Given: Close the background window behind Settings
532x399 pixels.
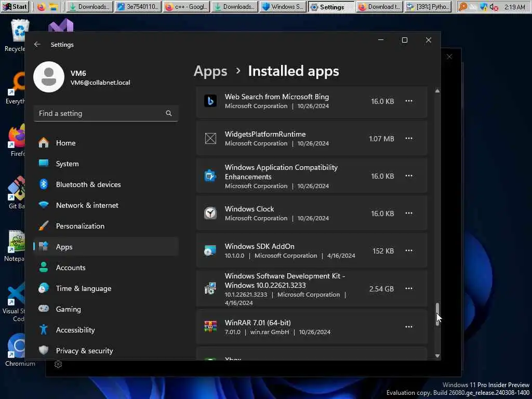Looking at the screenshot, I should [x=449, y=57].
